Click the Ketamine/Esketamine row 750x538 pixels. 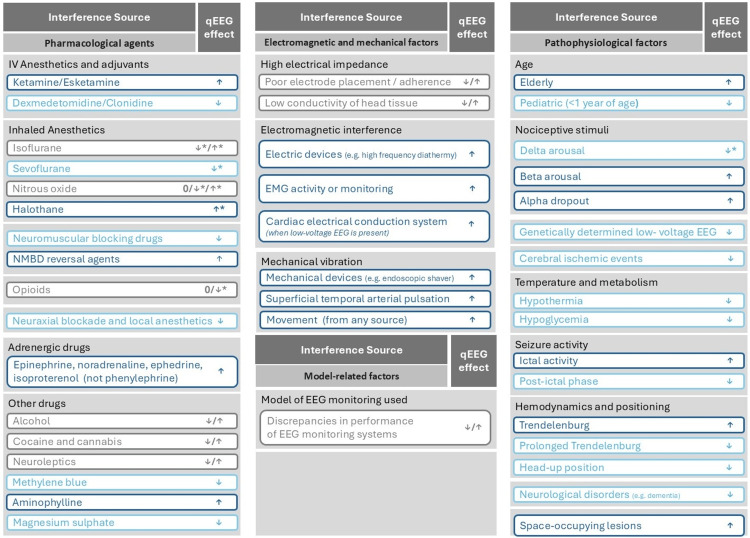pyautogui.click(x=122, y=82)
